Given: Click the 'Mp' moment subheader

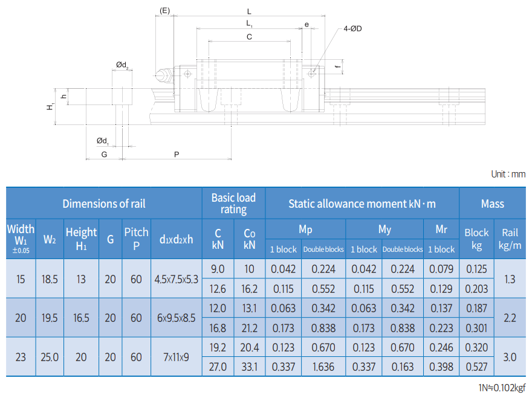Looking at the screenshot, I should pos(305,229).
